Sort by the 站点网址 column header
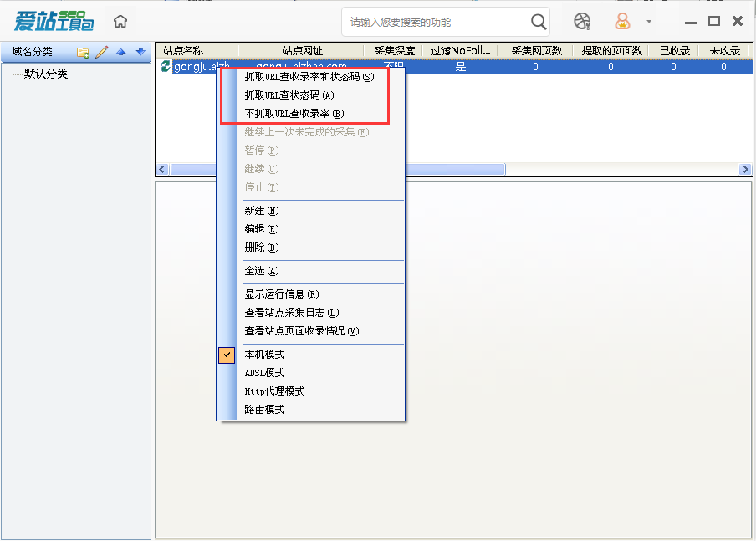Viewport: 756px width, 541px height. pyautogui.click(x=301, y=51)
